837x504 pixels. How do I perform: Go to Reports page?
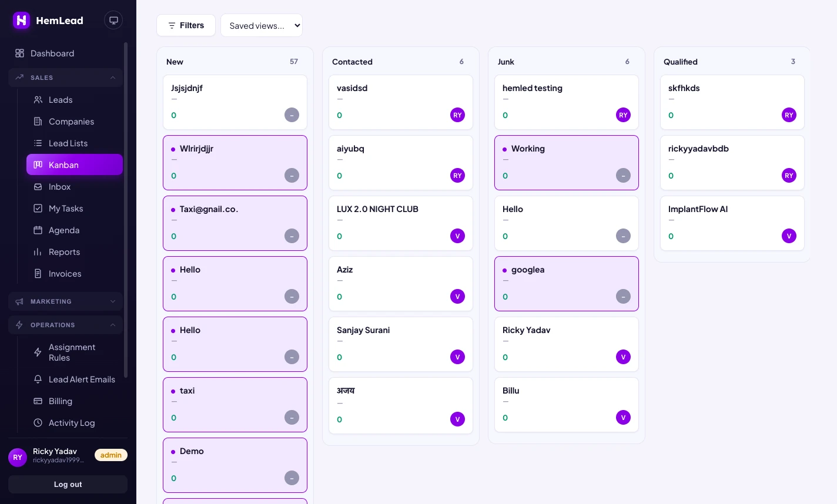[75, 252]
